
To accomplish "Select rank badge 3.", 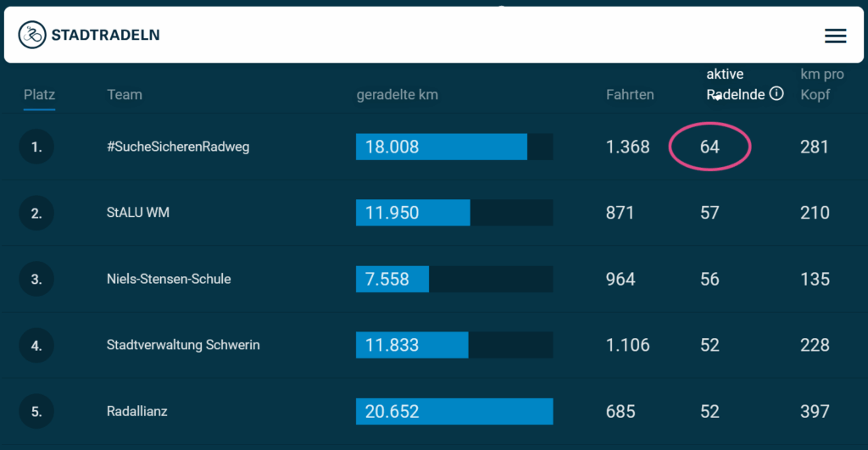I will click(x=36, y=279).
